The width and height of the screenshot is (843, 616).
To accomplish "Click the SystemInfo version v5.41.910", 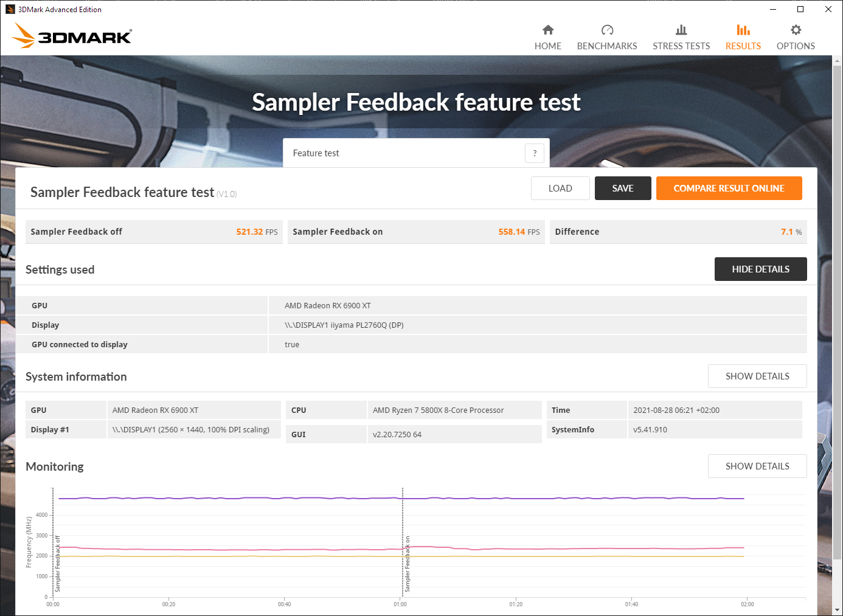I will coord(650,430).
